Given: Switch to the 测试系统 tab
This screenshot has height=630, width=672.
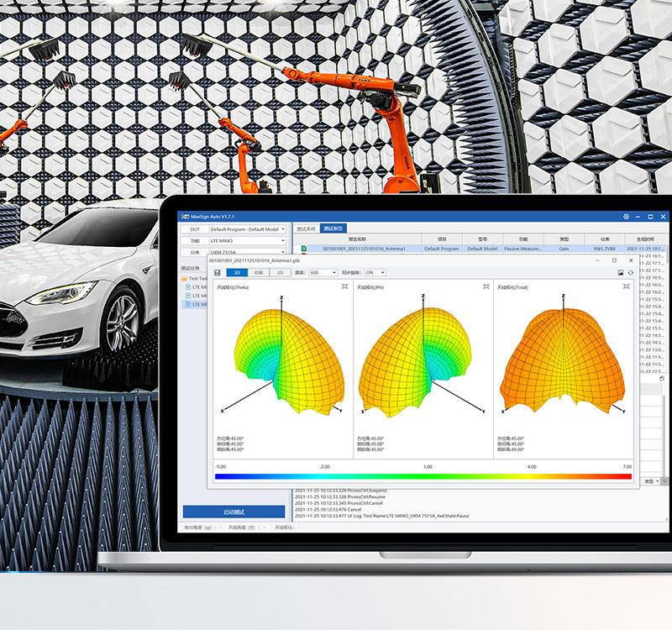Looking at the screenshot, I should coord(307,228).
